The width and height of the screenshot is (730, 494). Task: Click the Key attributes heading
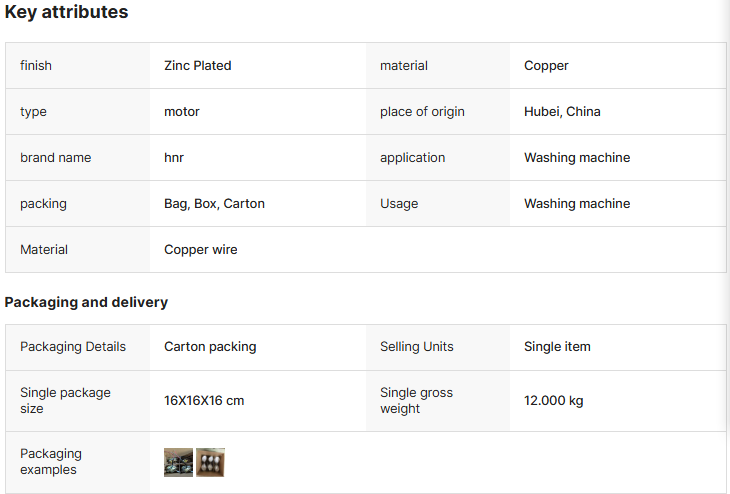(67, 13)
